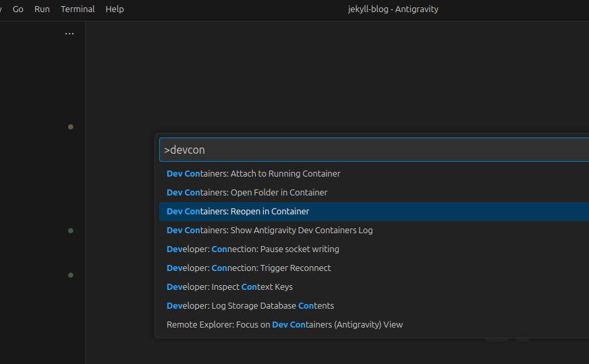
Task: Open the Go menu
Action: (x=18, y=9)
